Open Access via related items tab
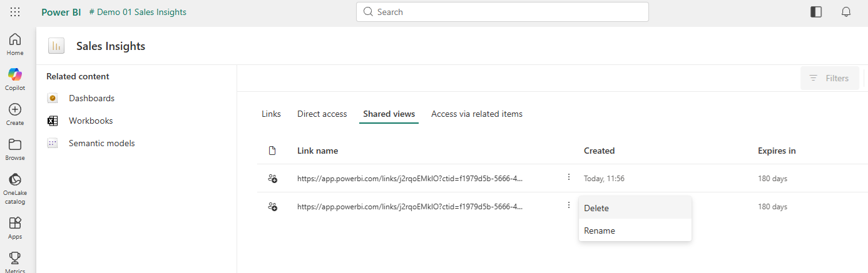Screen dimensions: 868x273 click(x=476, y=114)
